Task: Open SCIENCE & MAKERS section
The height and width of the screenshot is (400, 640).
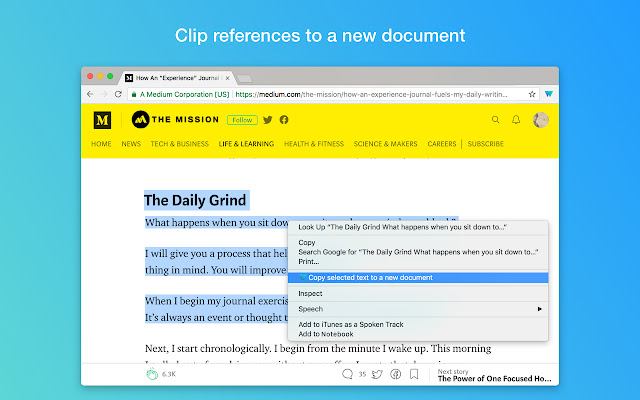Action: click(x=385, y=144)
